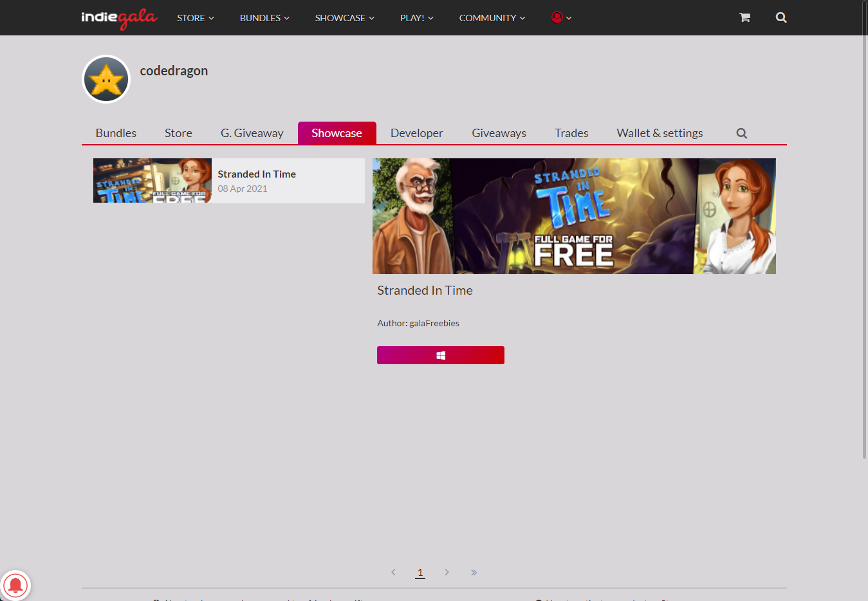Expand the COMMUNITY dropdown menu
The image size is (868, 601).
click(492, 18)
